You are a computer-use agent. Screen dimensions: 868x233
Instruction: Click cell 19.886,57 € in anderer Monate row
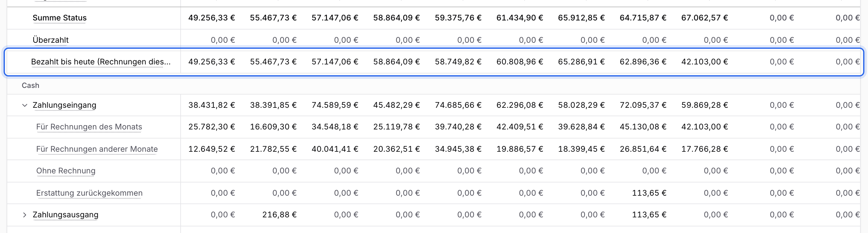520,149
